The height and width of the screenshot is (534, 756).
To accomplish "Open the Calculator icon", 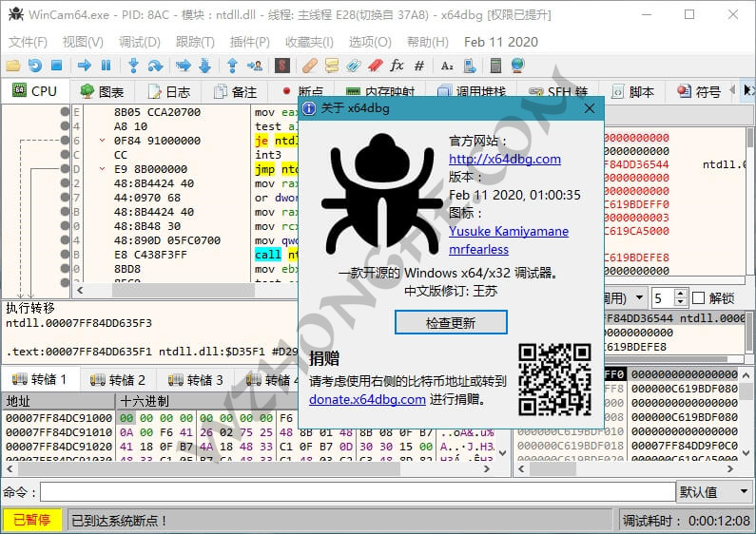I will [495, 65].
